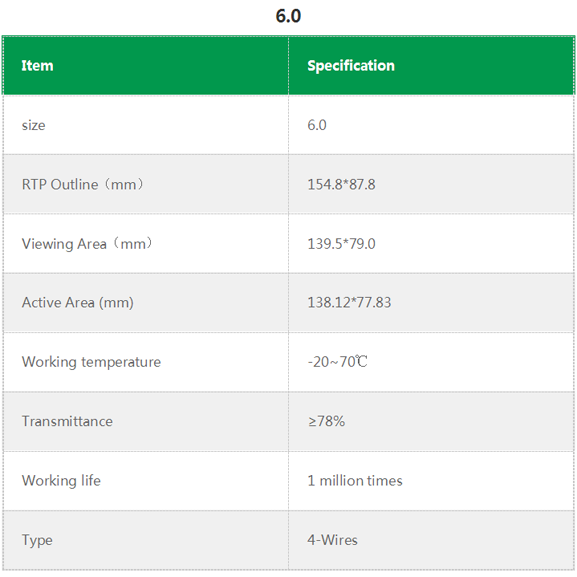Click the 6.0 size value cell
Viewport: 577px width, 577px height.
(317, 125)
